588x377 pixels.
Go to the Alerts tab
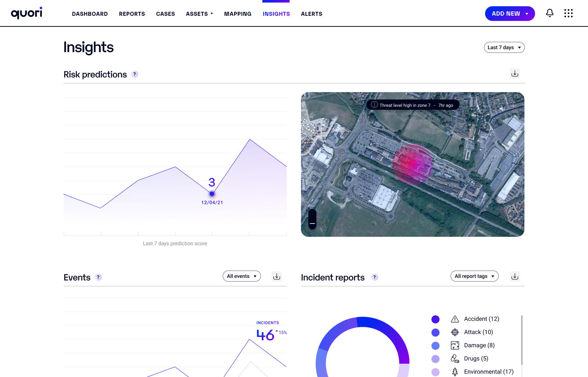point(312,14)
